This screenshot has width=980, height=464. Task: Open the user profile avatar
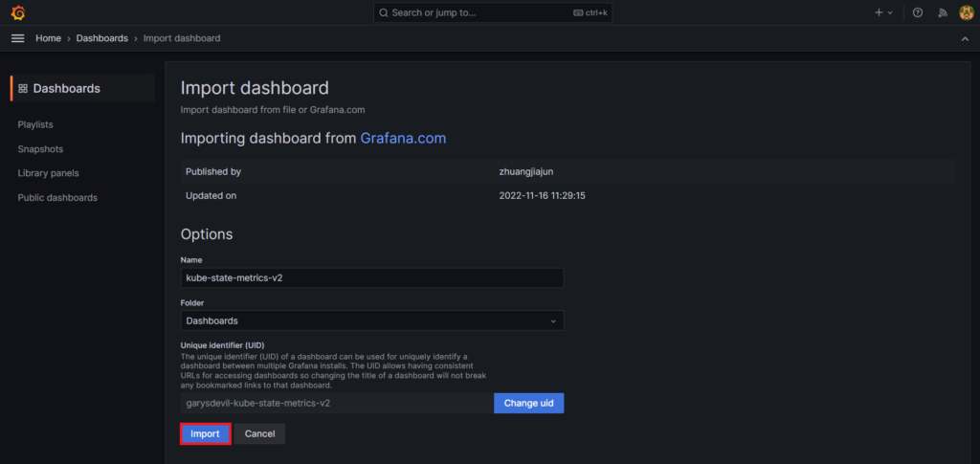click(x=967, y=12)
